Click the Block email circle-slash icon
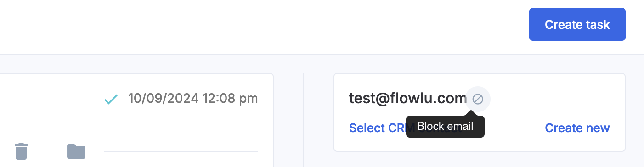Viewport: 644px width, 167px height. tap(478, 99)
